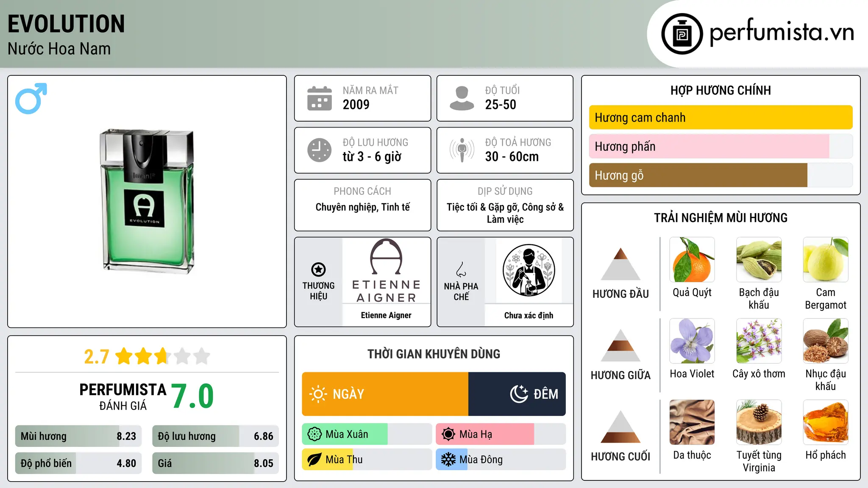868x488 pixels.
Task: Click the Trải nghiệm mùi hương heading
Action: click(x=721, y=218)
